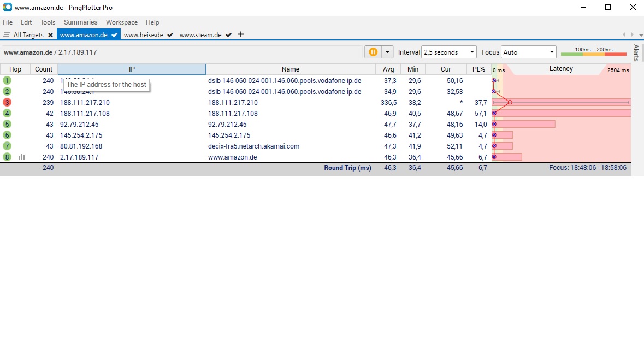Open the Workspace menu
644x354 pixels.
coord(122,22)
